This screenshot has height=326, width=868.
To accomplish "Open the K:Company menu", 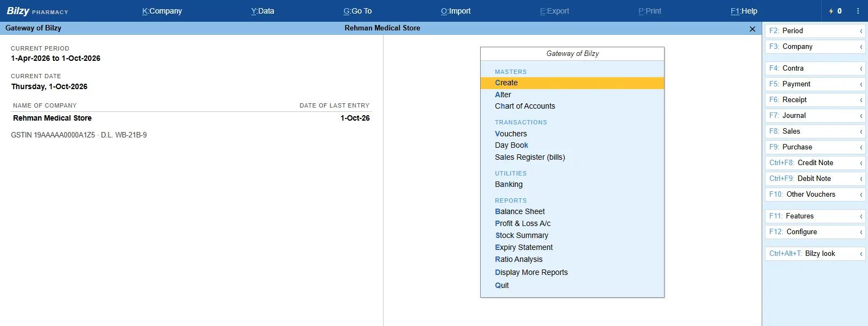I will coord(162,11).
